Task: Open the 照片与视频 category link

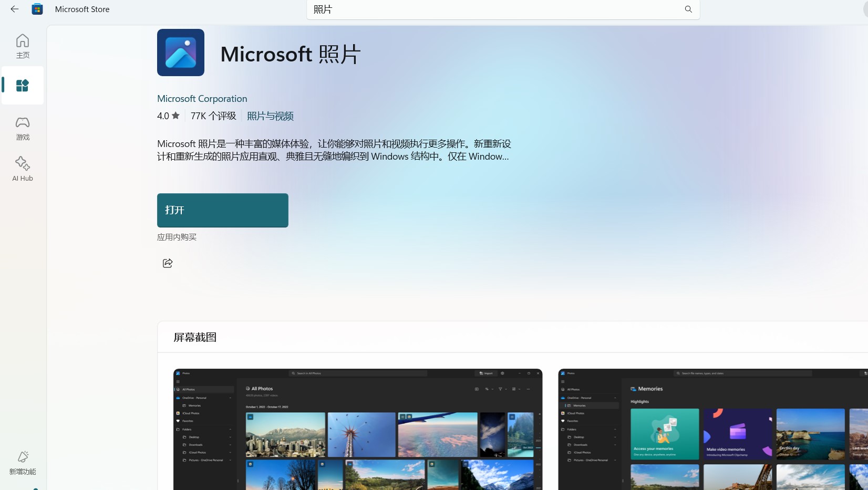Action: 270,116
